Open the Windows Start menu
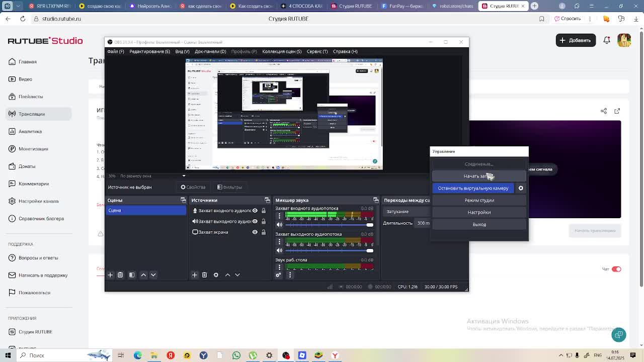The height and width of the screenshot is (362, 644). [8, 355]
